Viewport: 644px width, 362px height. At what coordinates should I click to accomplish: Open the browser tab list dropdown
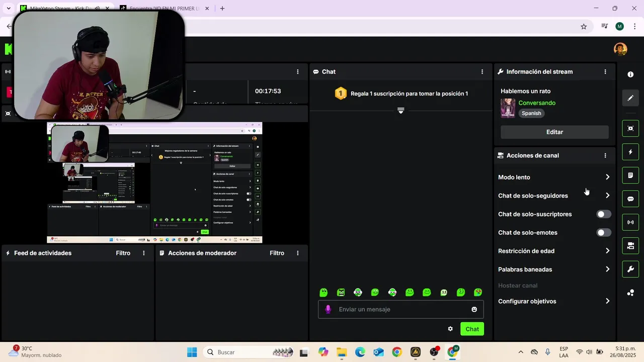(9, 9)
